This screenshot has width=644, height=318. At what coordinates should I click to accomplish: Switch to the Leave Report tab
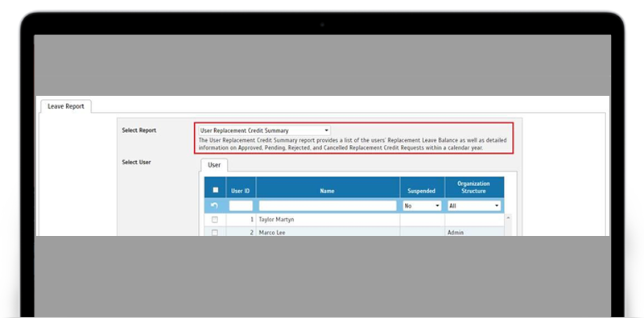tap(66, 106)
